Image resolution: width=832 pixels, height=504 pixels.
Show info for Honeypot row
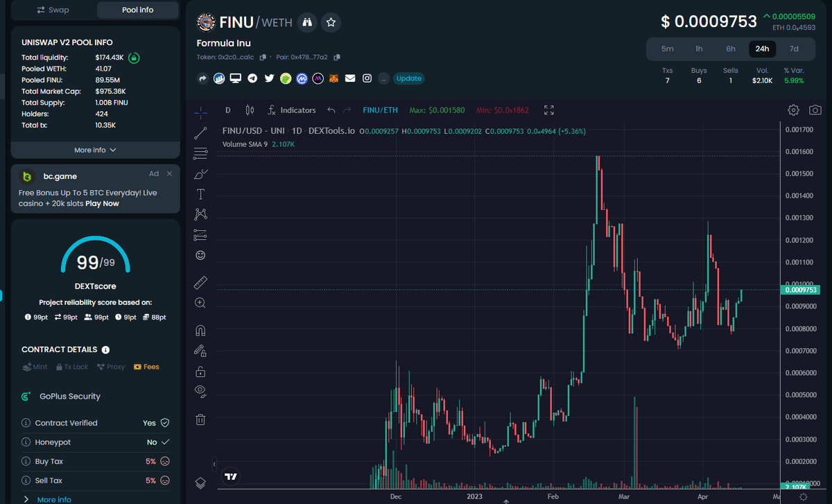pos(26,442)
